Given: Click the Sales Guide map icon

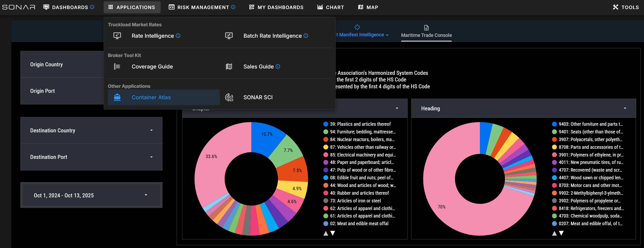Looking at the screenshot, I should [x=229, y=67].
